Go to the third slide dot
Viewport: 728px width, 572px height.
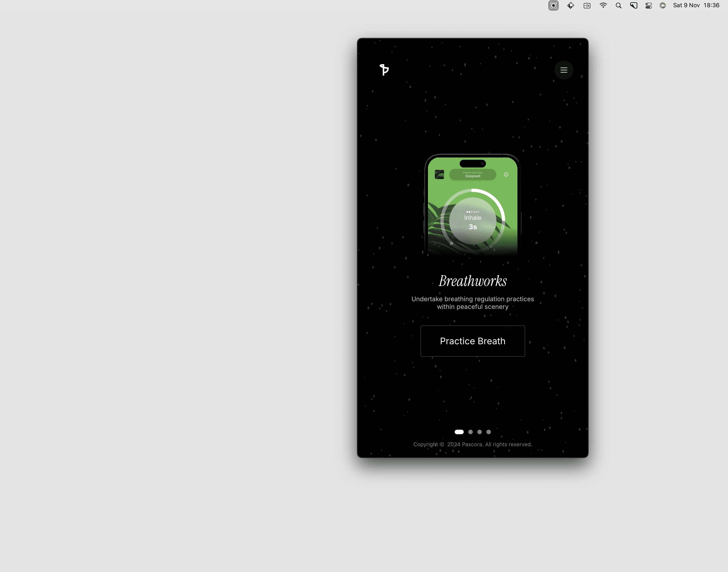pyautogui.click(x=480, y=432)
